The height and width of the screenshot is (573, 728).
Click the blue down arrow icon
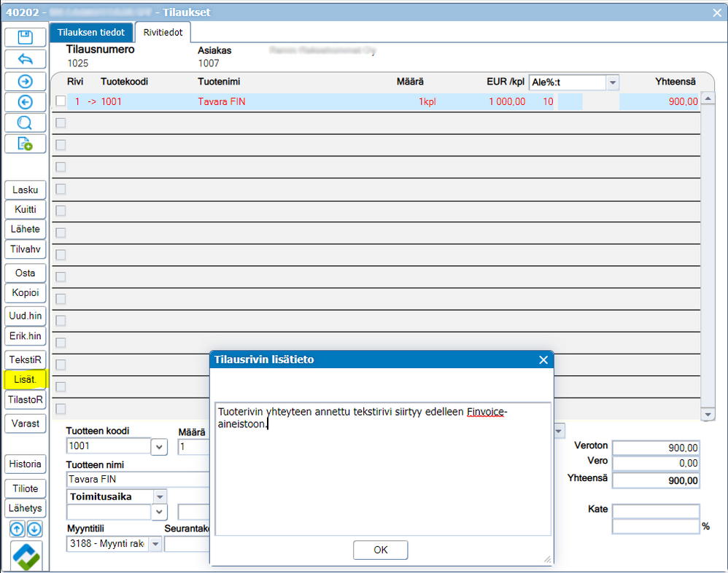click(x=34, y=529)
